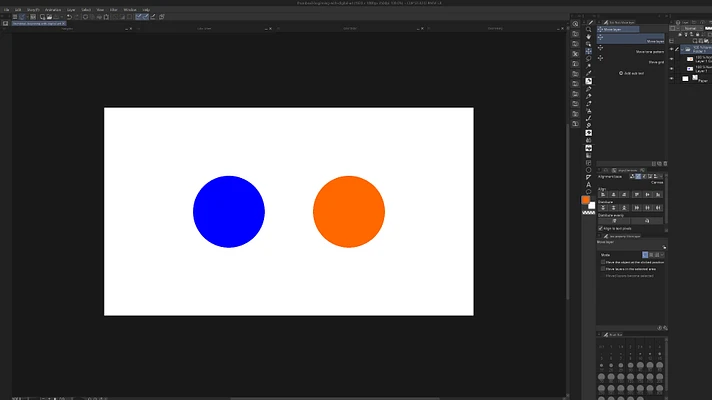Click the right Distribute evenly button
The image size is (712, 400).
tap(647, 221)
